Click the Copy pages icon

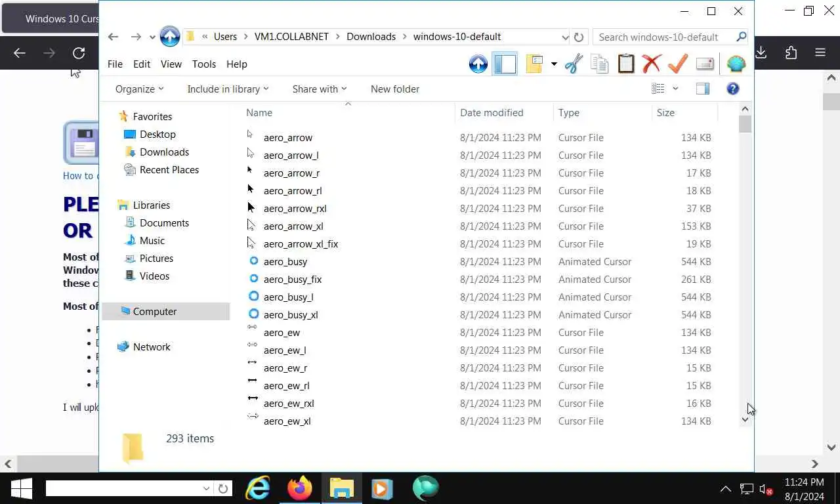[x=599, y=64]
